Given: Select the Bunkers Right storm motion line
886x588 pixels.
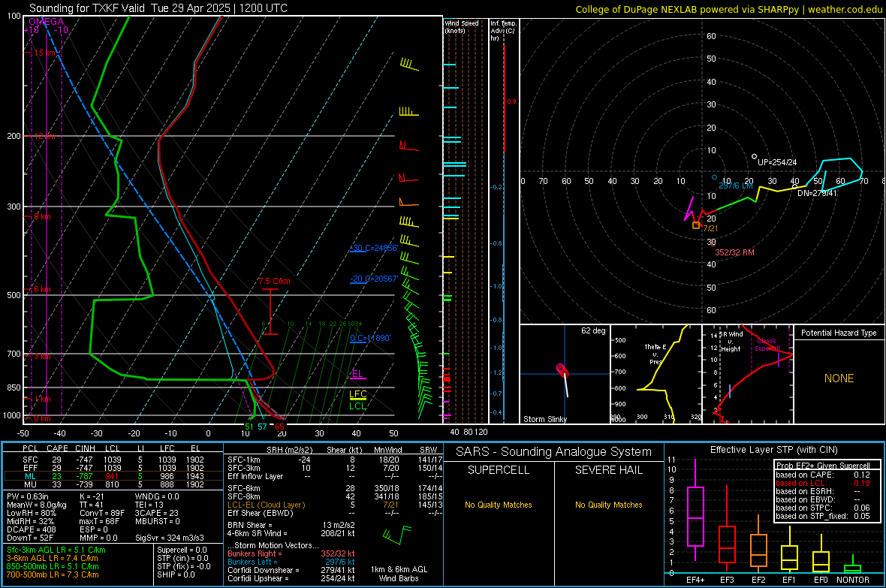Looking at the screenshot, I should [291, 553].
